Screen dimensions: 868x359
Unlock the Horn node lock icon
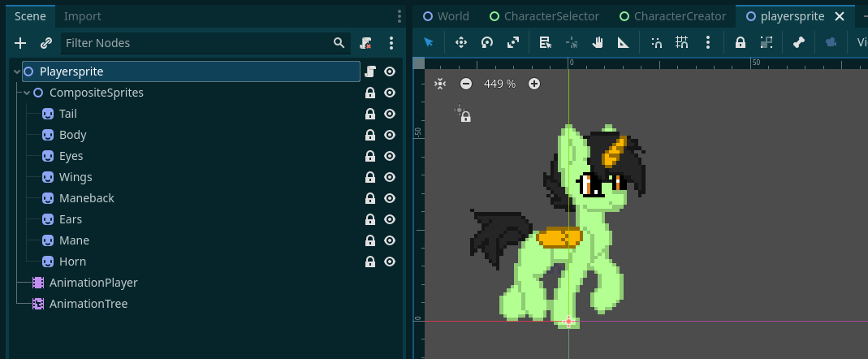[x=370, y=262]
